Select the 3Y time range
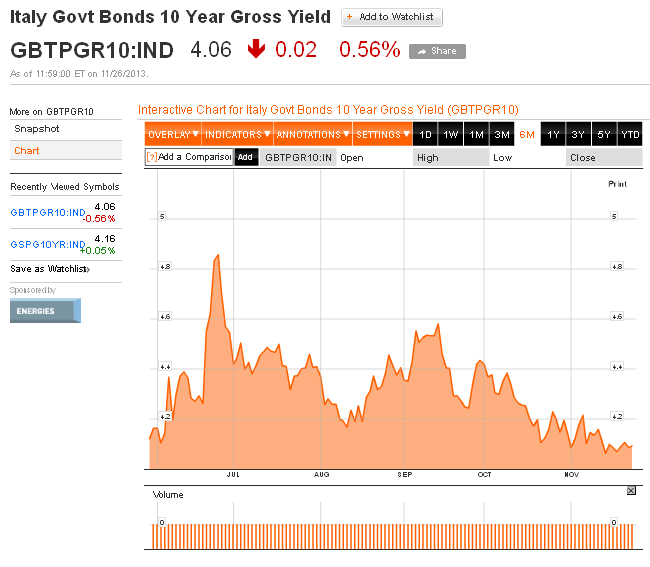 [x=578, y=134]
